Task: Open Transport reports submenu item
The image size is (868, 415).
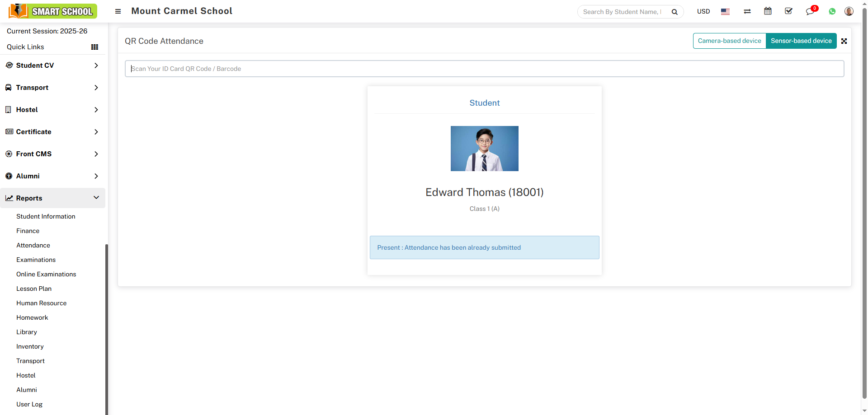Action: coord(30,361)
